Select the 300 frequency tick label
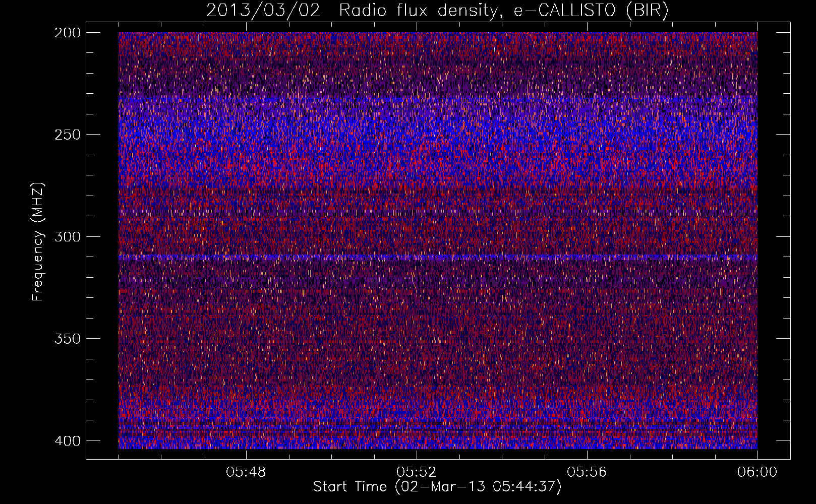 [67, 237]
